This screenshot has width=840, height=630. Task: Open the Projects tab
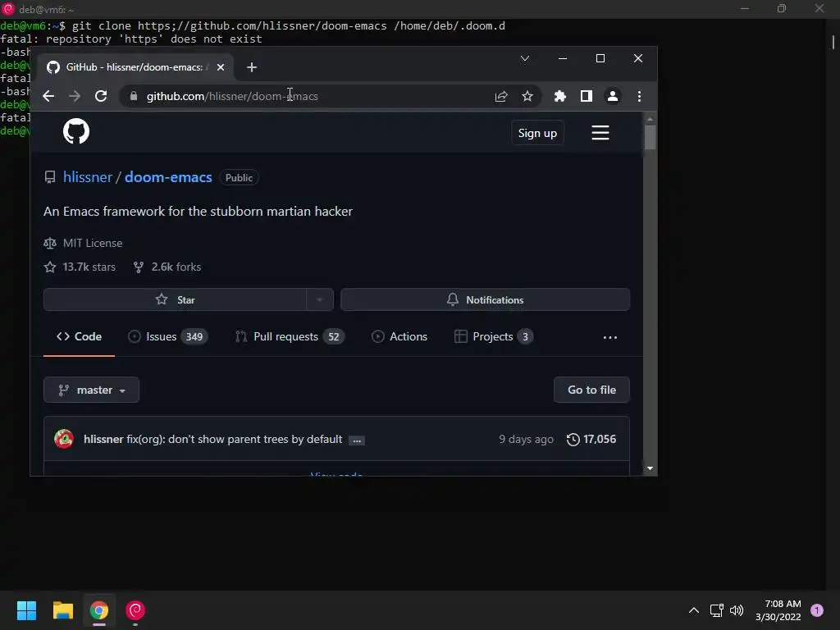coord(493,337)
